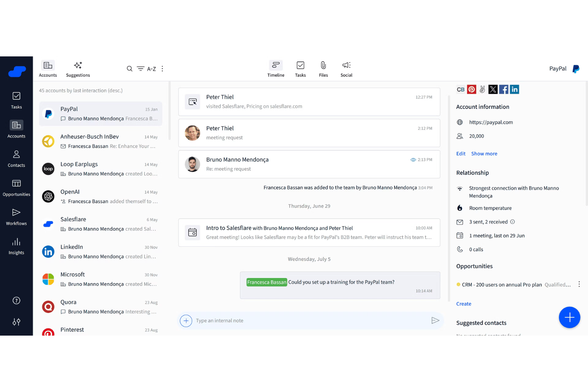Select the OpenAI account
This screenshot has width=588, height=392.
point(101,197)
